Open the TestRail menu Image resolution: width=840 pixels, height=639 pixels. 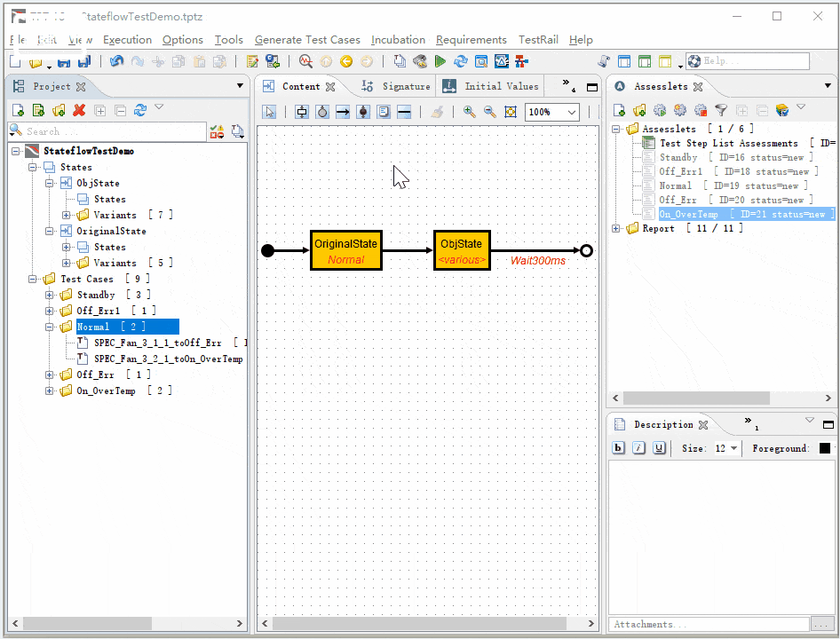[x=538, y=40]
